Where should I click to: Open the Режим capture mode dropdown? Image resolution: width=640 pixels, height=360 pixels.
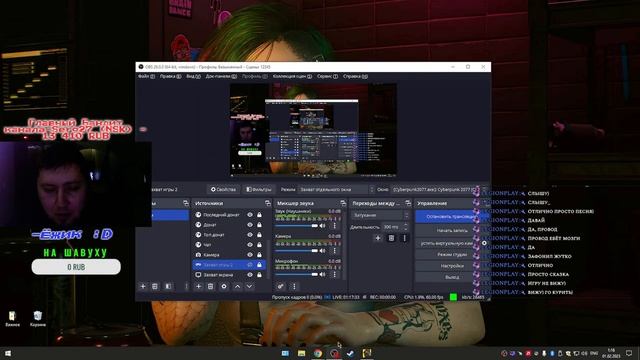336,189
